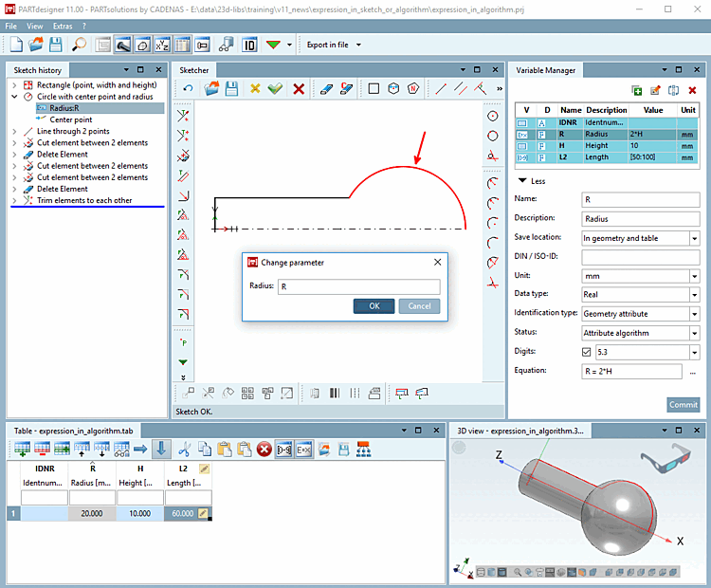This screenshot has height=588, width=711.
Task: Click the red X cancel icon in Sketcher toolbar
Action: click(299, 89)
